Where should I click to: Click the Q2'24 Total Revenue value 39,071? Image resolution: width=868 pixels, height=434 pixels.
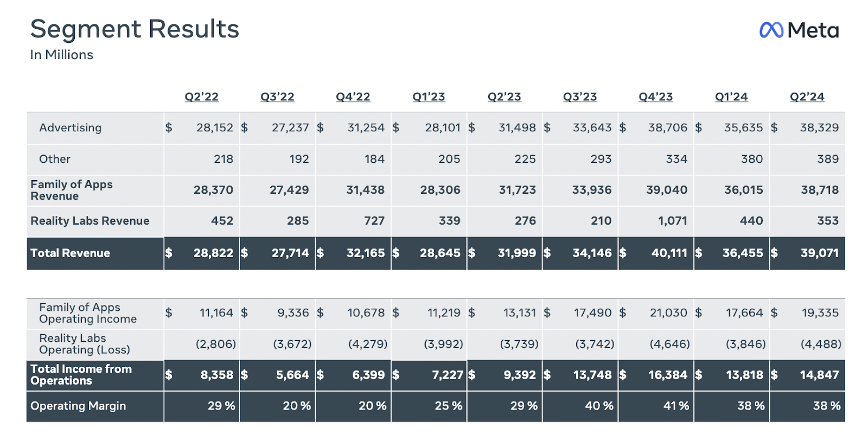819,253
